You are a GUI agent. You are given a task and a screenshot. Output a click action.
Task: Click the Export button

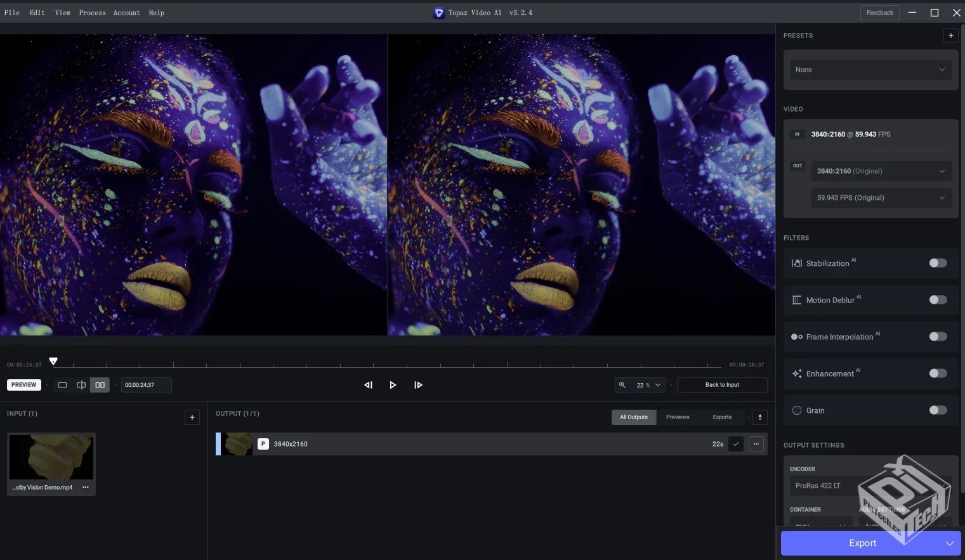pos(862,544)
